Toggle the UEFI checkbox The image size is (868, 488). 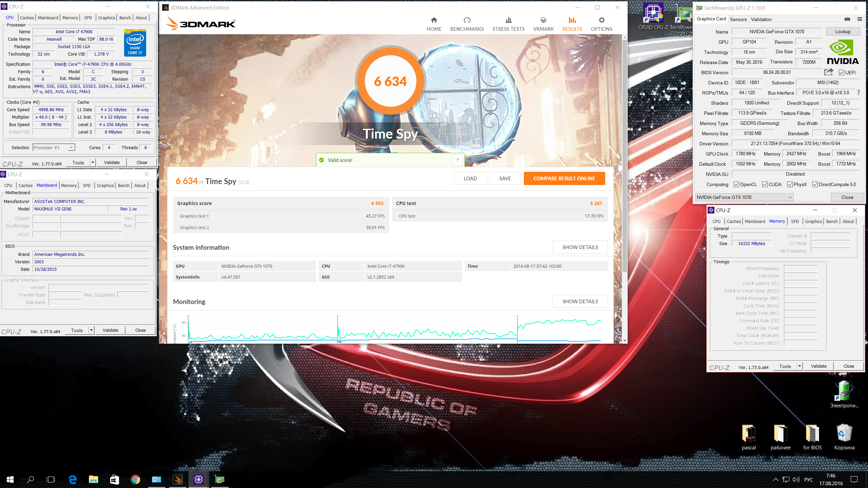pos(842,73)
